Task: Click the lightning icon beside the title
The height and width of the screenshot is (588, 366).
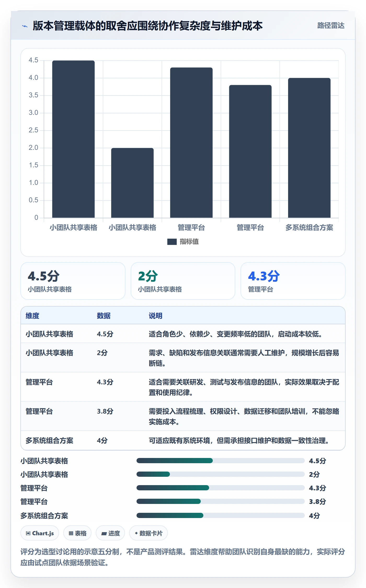Action: 25,26
